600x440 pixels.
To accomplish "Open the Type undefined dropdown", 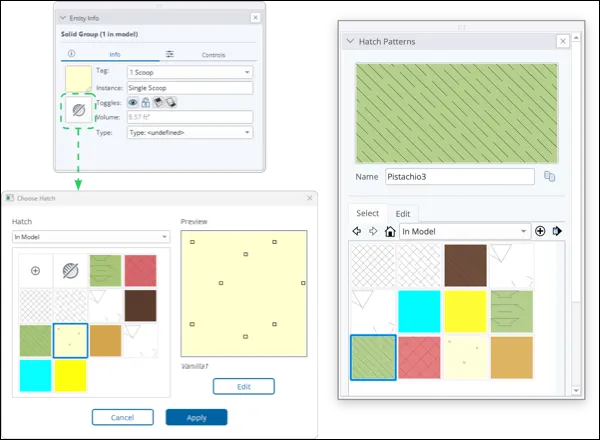I will [190, 132].
